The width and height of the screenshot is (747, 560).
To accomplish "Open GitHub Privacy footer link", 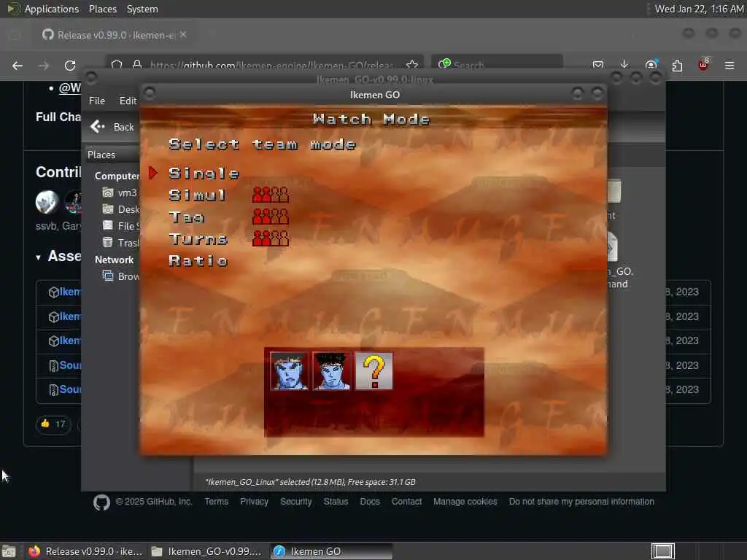I will (x=254, y=502).
